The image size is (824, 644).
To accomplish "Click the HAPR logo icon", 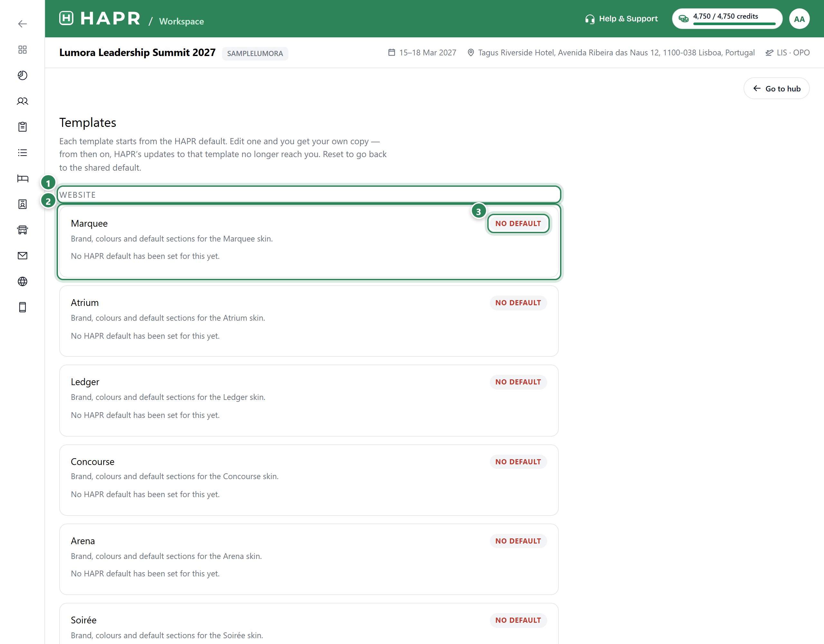I will 66,18.
